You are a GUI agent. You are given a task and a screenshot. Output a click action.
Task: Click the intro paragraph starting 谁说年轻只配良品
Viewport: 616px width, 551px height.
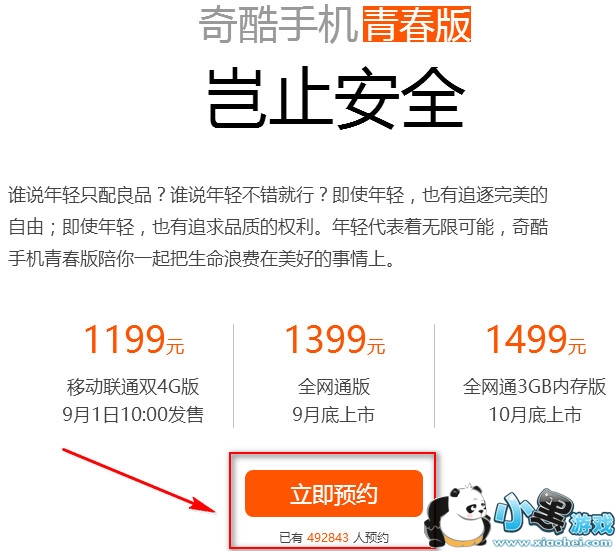pos(278,227)
